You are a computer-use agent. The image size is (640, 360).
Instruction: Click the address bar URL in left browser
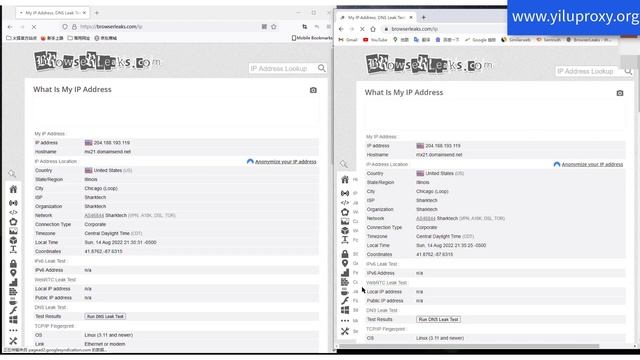(x=111, y=27)
